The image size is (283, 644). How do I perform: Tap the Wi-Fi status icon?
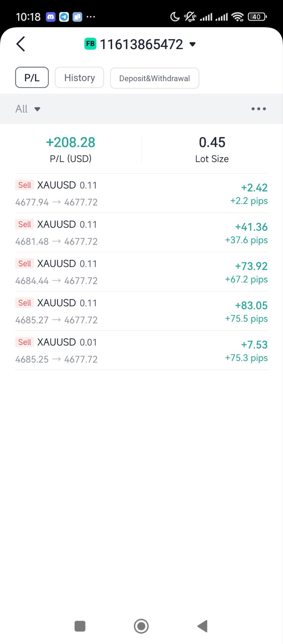(238, 17)
